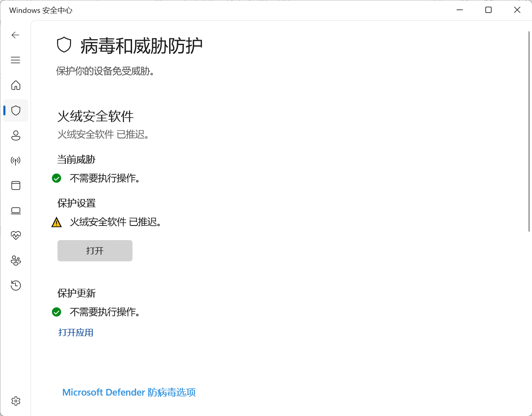Minimize the Windows 安全中心 window
The width and height of the screenshot is (532, 416).
460,10
